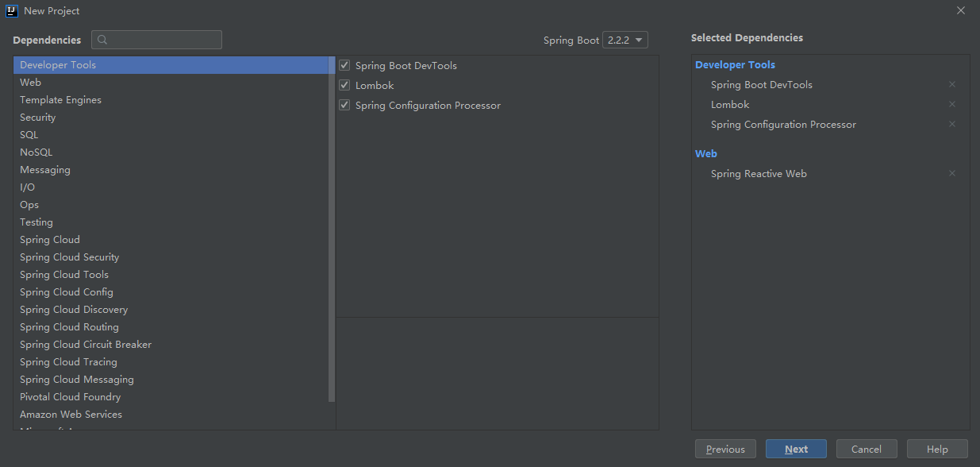This screenshot has width=980, height=467.
Task: Click the search magnifier icon in Dependencies
Action: coord(102,40)
